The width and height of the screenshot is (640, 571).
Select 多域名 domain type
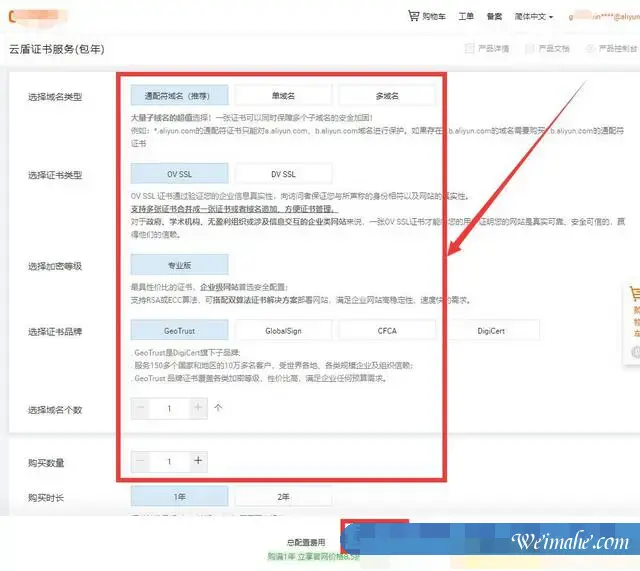[387, 96]
